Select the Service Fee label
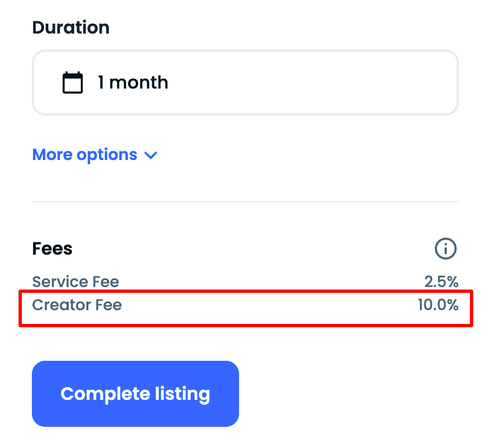504x440 pixels. 75,282
